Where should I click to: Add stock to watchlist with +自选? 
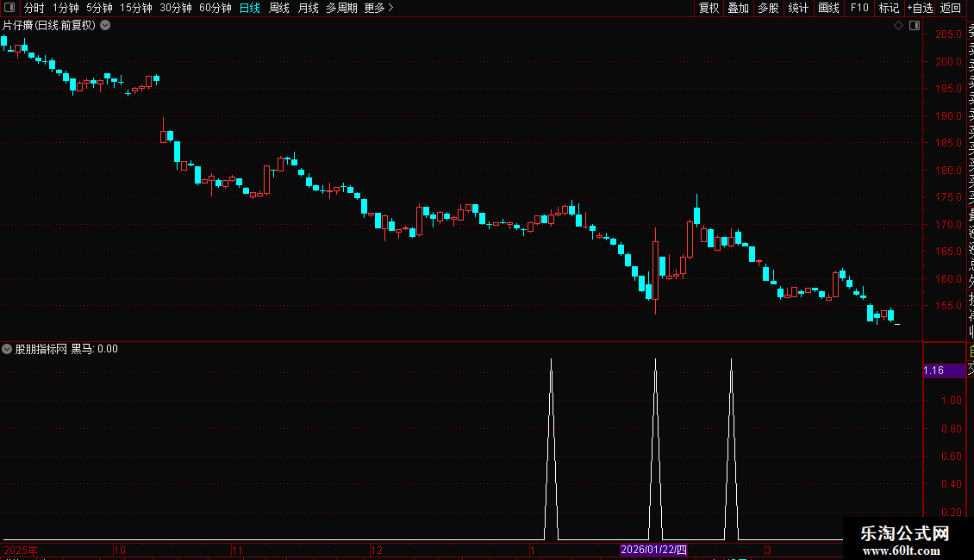tap(921, 8)
